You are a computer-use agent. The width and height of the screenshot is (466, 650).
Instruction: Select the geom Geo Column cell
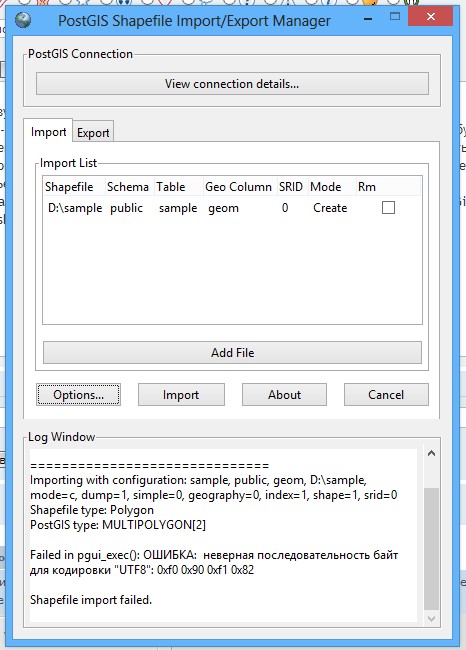point(223,208)
